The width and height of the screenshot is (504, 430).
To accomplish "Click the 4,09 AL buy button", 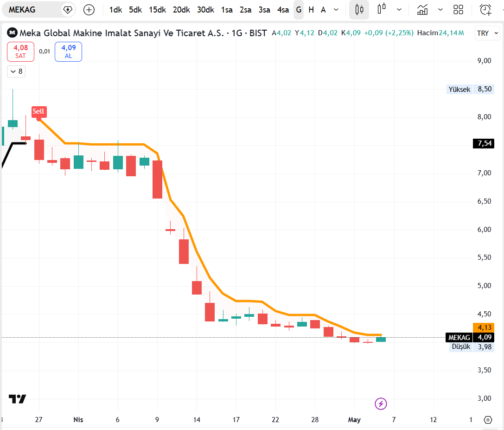I will 69,51.
